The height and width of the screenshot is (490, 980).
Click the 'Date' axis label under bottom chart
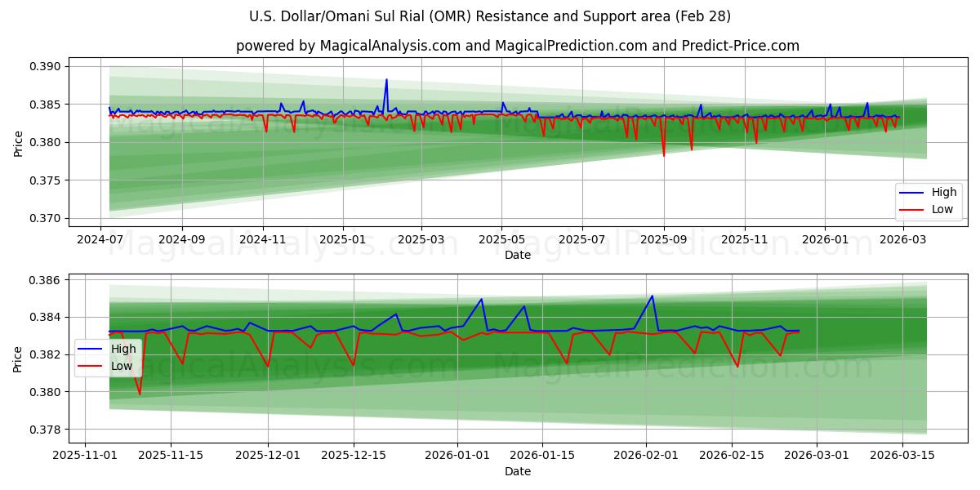click(518, 471)
